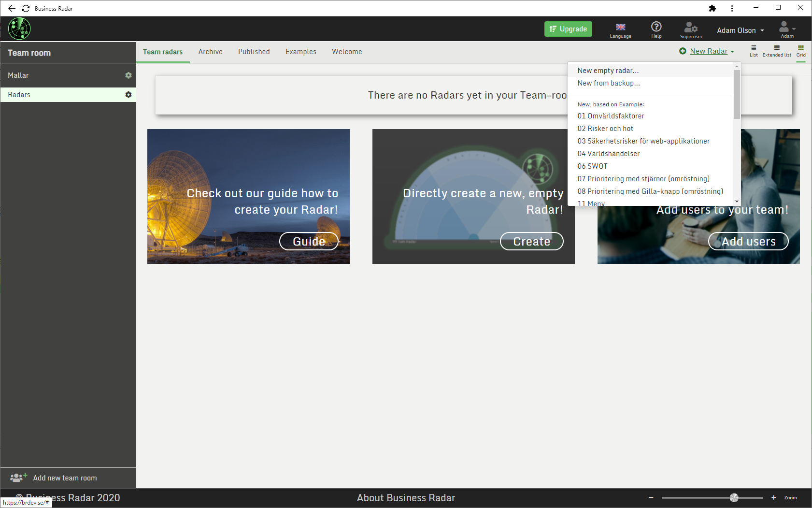Click the dropdown scroll down arrow
Viewport: 812px width, 508px height.
point(737,202)
